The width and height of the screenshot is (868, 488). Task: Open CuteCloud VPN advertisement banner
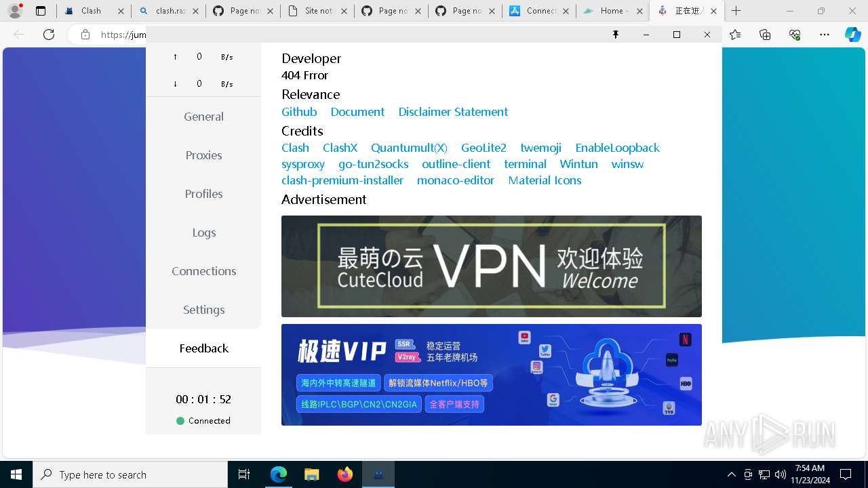pyautogui.click(x=492, y=266)
